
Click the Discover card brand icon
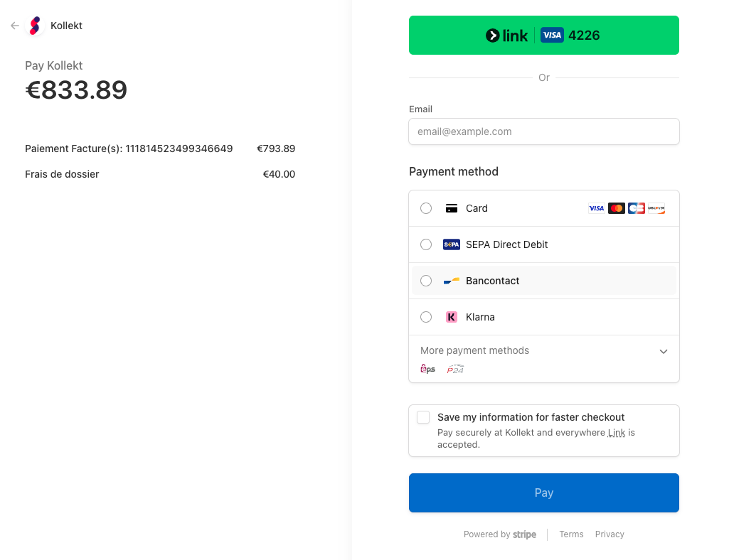(657, 208)
